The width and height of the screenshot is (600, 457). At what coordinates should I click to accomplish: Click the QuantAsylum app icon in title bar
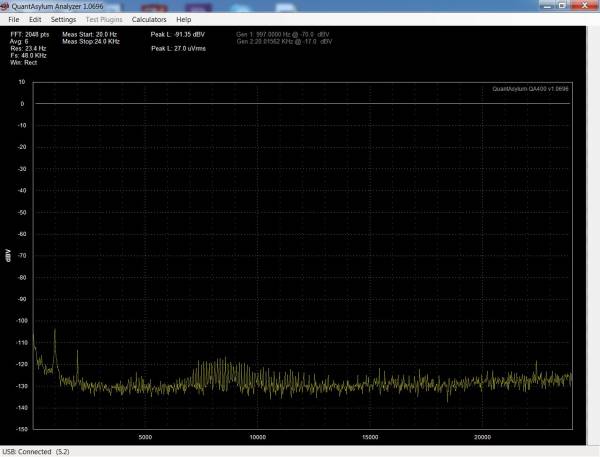coord(5,6)
